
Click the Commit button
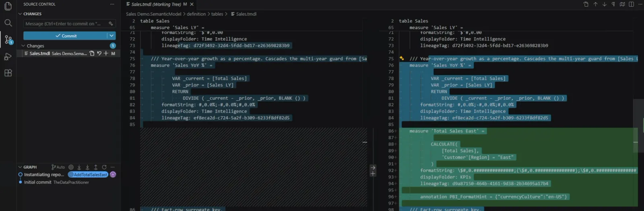click(x=65, y=36)
